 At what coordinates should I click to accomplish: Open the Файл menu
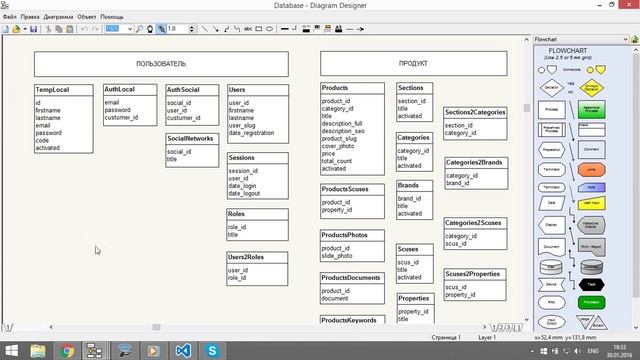click(9, 17)
